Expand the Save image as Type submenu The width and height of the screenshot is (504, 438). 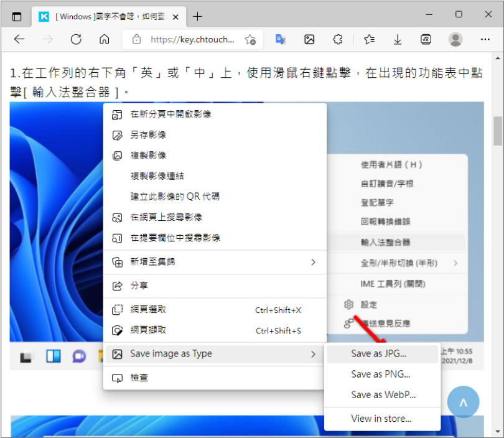214,354
